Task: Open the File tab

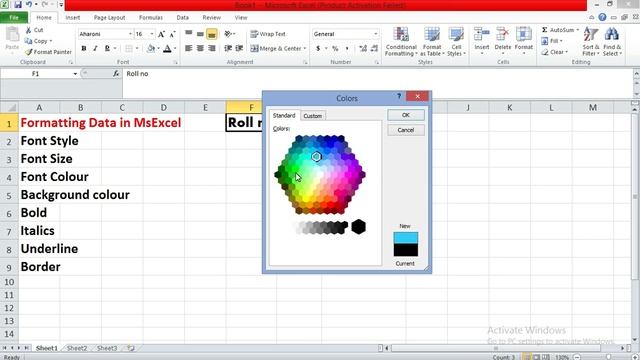Action: tap(14, 18)
